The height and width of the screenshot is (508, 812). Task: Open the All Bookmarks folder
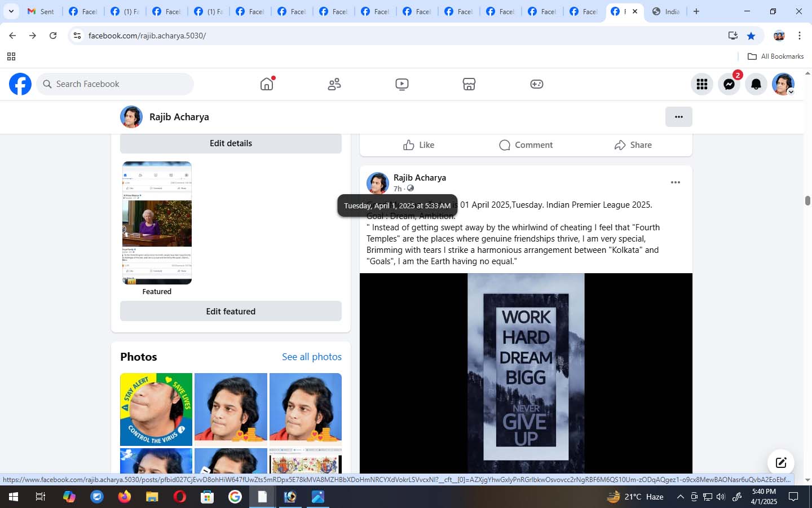point(775,56)
